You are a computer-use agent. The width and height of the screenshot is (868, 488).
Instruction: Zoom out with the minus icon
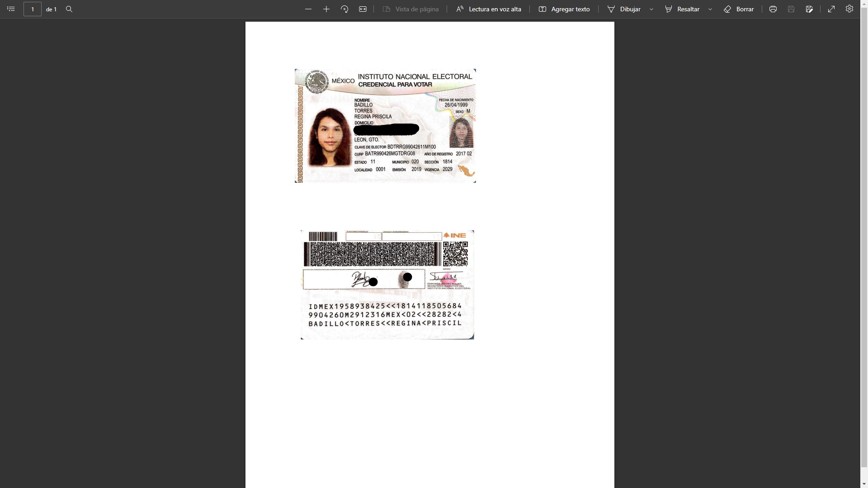(308, 9)
